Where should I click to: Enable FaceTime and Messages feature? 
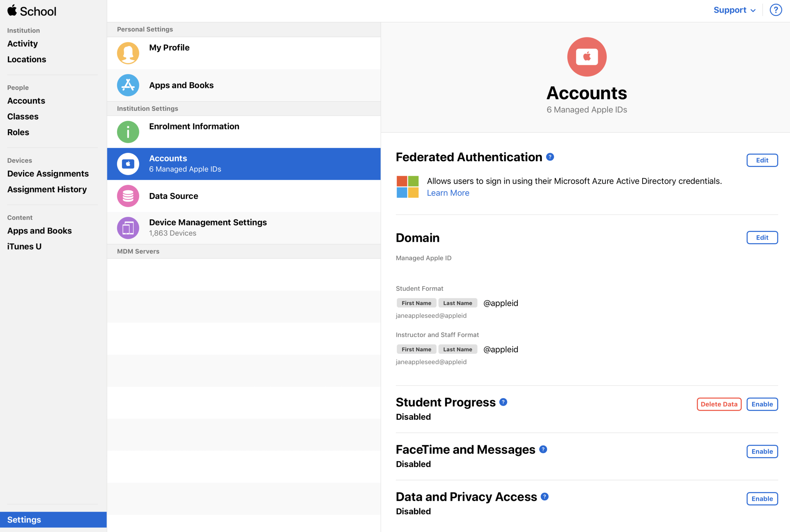[x=762, y=451]
